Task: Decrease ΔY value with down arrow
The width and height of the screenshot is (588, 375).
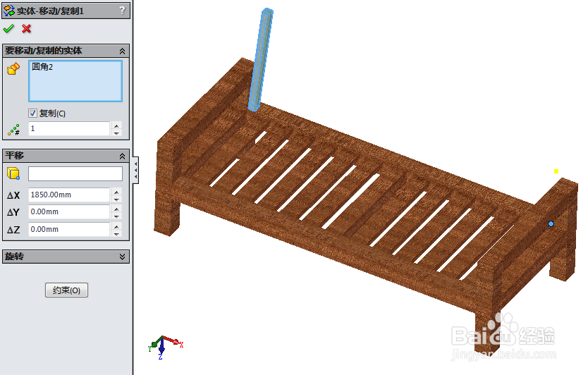Action: pyautogui.click(x=116, y=216)
